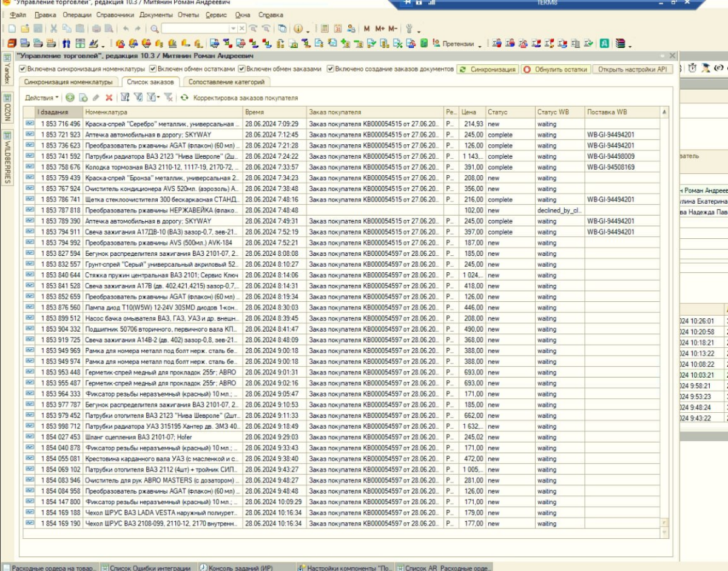Click the Undo arrow icon

(x=126, y=28)
